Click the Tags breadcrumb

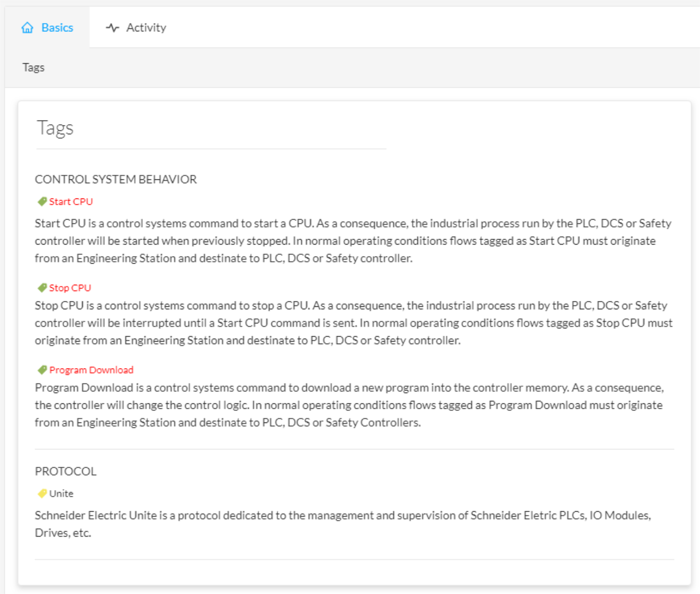pyautogui.click(x=33, y=67)
